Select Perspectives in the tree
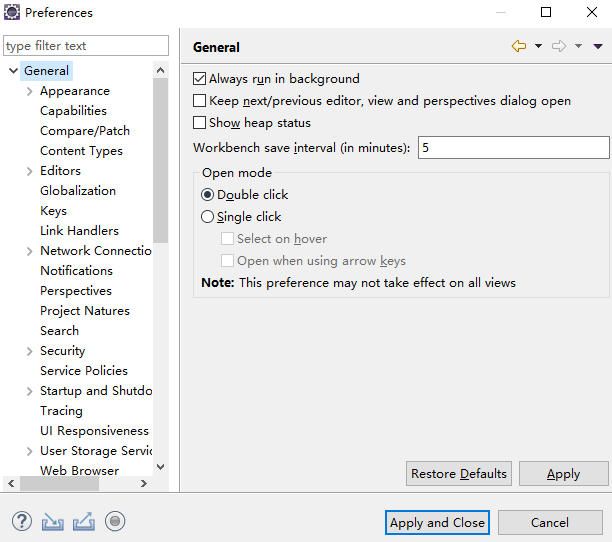Screen dimensions: 612x542 pos(76,291)
